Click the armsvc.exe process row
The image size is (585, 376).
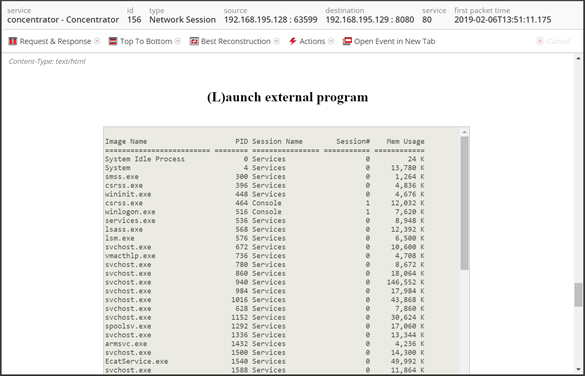[x=265, y=344]
